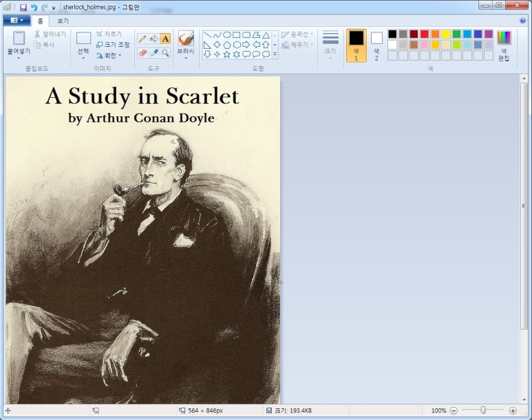Click the Copy (복사) button

pos(44,45)
